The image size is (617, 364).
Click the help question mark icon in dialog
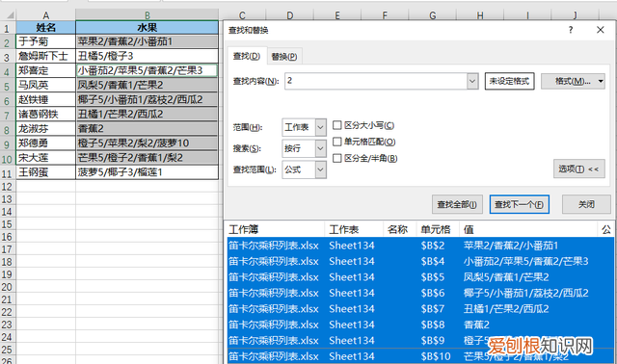[570, 30]
